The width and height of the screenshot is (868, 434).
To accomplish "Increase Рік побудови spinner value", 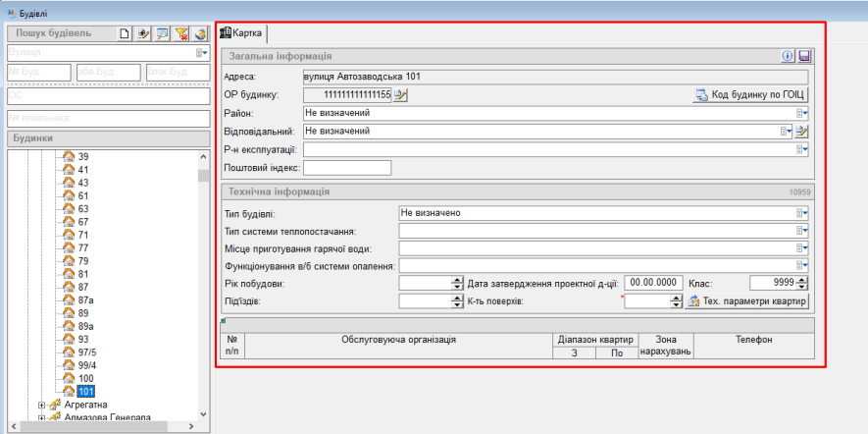I will [x=456, y=279].
